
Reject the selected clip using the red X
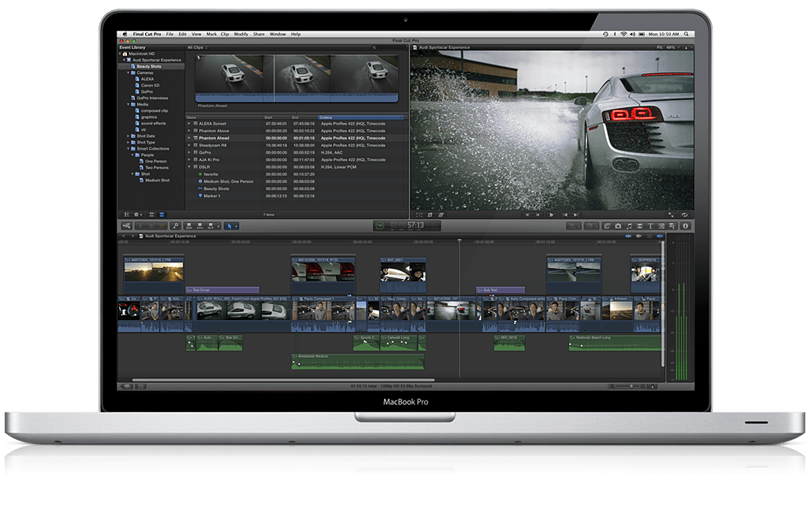[161, 226]
